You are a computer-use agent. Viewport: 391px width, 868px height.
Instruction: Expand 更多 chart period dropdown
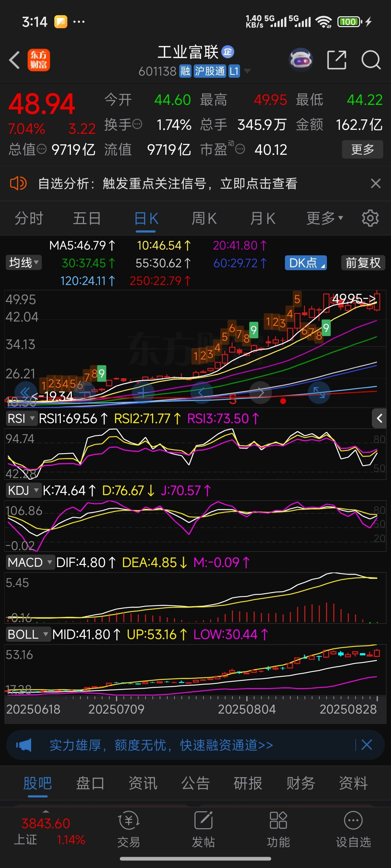point(325,218)
